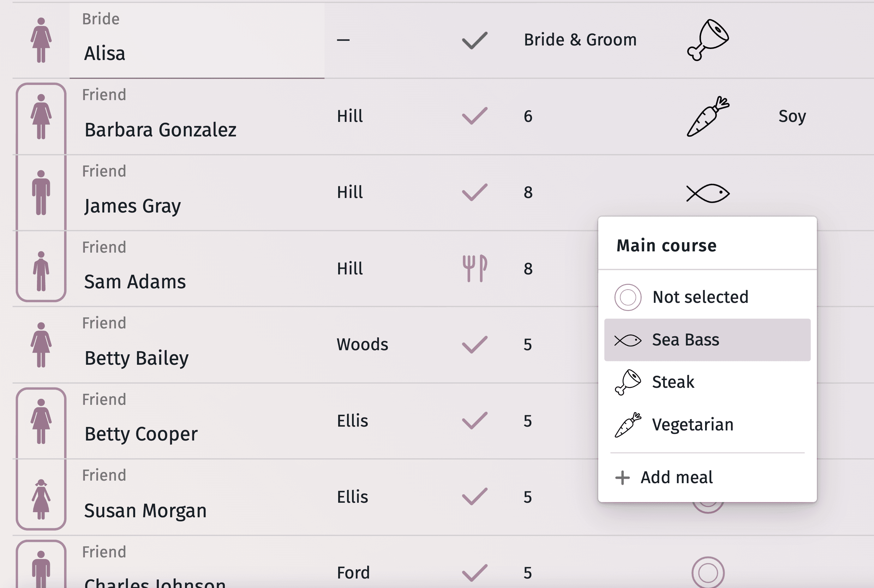Toggle Betty Bailey's RSVP checkmark
Image resolution: width=874 pixels, height=588 pixels.
(474, 345)
